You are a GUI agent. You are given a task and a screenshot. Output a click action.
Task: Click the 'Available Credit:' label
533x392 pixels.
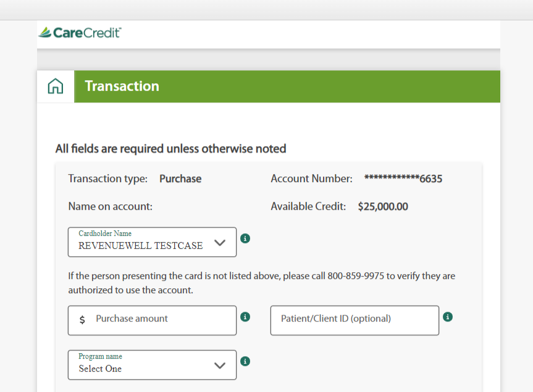click(308, 207)
